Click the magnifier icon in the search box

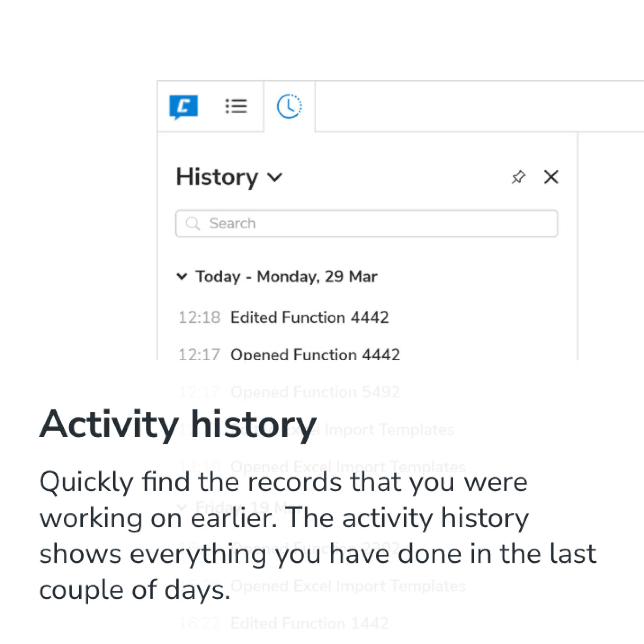[x=193, y=223]
